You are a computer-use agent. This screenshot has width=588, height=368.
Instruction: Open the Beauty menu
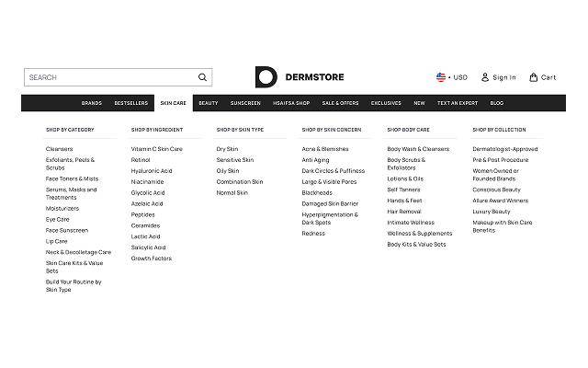209,103
